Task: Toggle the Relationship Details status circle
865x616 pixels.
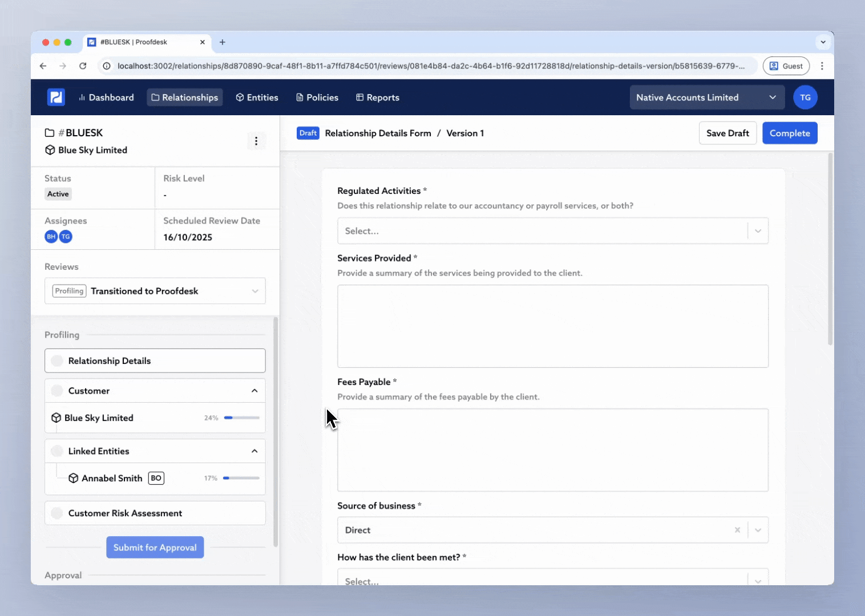Action: click(x=57, y=361)
